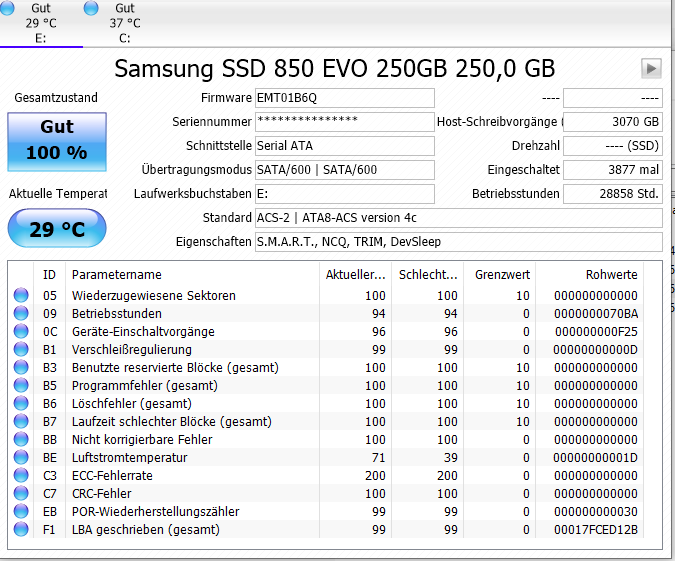This screenshot has height=561, width=675.
Task: Click the worst value 39 of Luftstromtemperatur
Action: coord(451,458)
